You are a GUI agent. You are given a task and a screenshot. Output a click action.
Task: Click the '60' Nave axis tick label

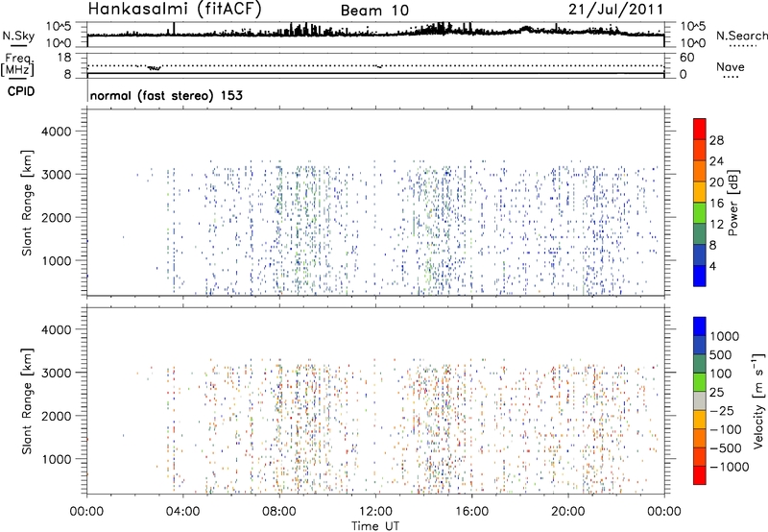coord(686,58)
